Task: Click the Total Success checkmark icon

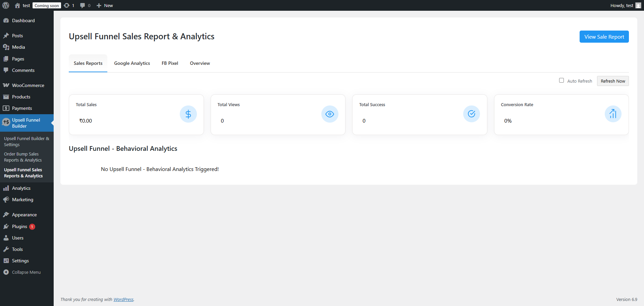Action: coord(471,114)
